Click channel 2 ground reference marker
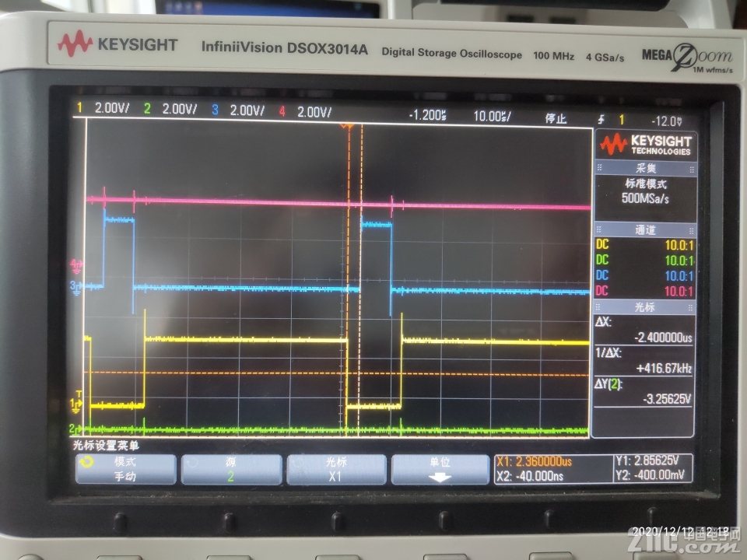Viewport: 747px width, 560px height. point(75,429)
